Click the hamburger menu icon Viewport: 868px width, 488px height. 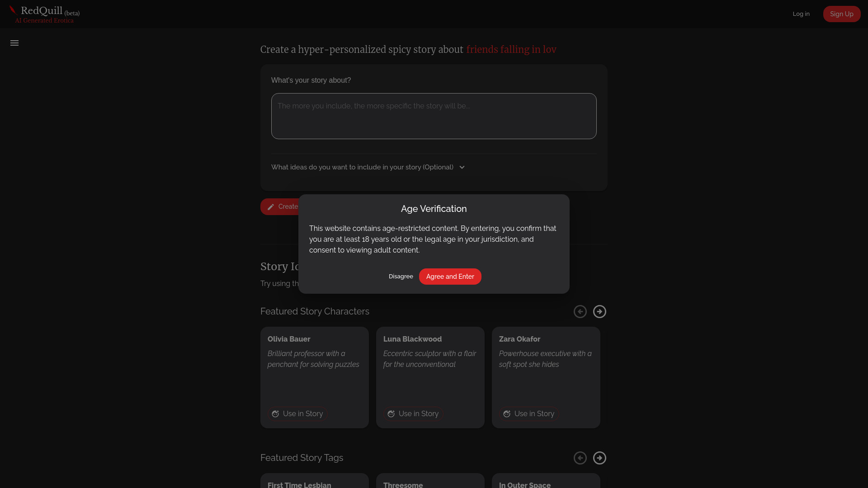(x=14, y=43)
